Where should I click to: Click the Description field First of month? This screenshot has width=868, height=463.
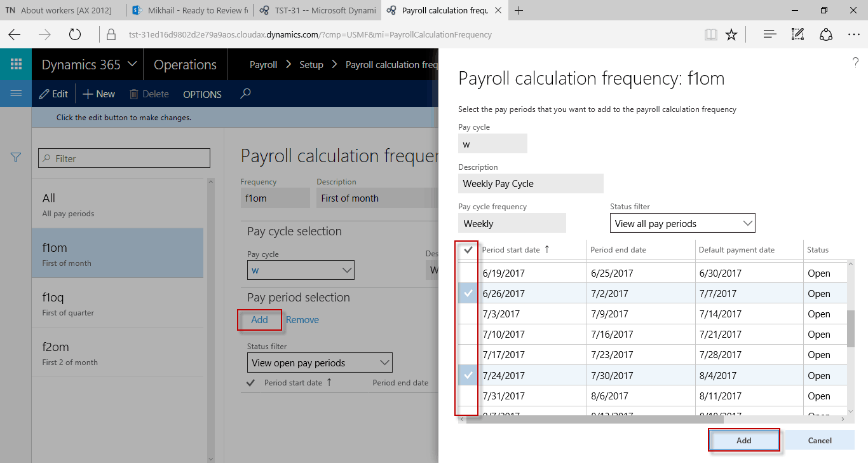[x=377, y=198]
